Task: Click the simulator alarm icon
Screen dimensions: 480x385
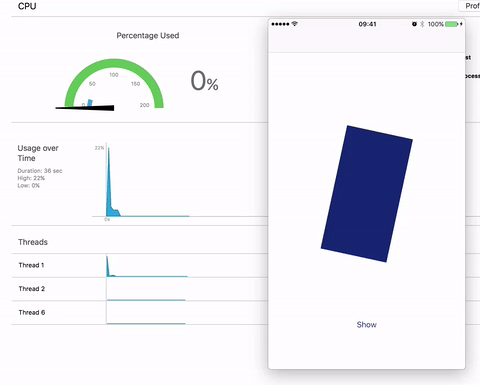Action: pyautogui.click(x=414, y=24)
